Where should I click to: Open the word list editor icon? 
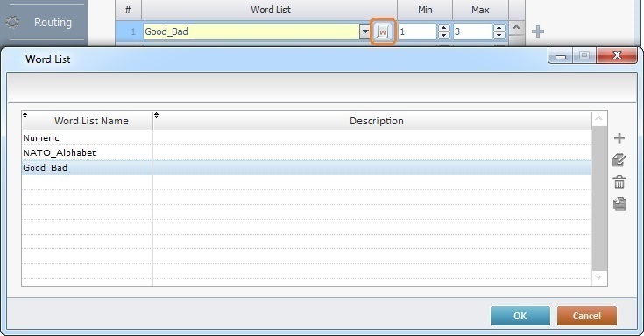coord(382,31)
